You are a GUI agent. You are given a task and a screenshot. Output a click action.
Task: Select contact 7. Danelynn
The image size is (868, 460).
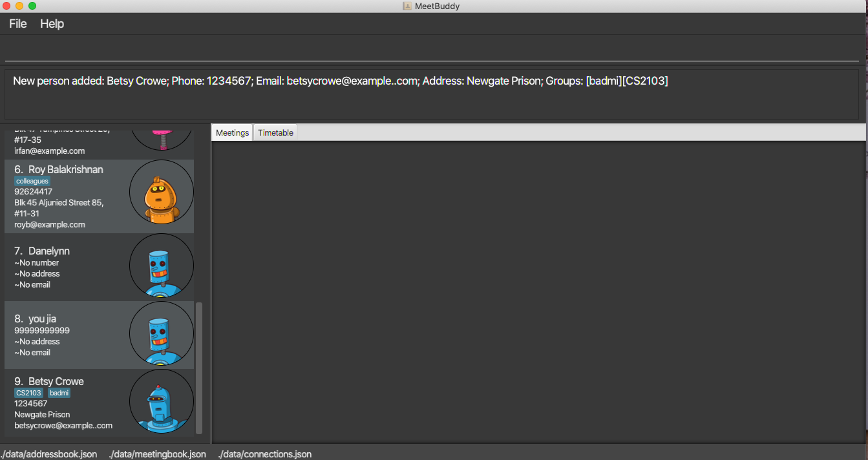tap(100, 267)
